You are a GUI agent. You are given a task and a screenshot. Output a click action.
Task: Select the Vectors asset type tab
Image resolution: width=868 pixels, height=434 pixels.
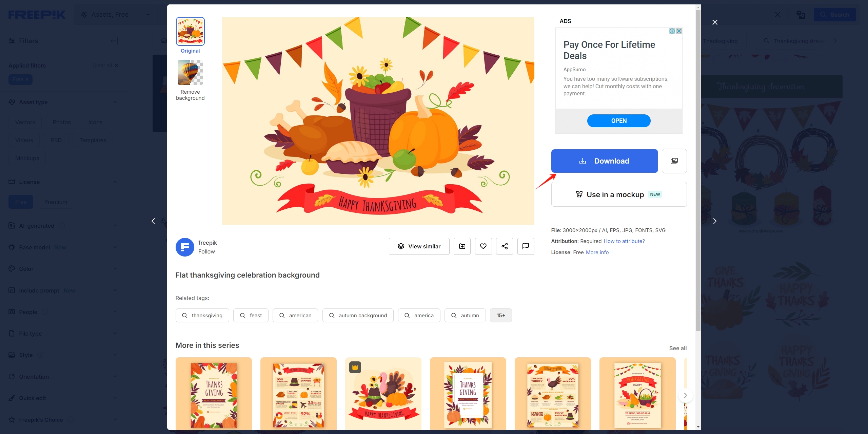(25, 122)
